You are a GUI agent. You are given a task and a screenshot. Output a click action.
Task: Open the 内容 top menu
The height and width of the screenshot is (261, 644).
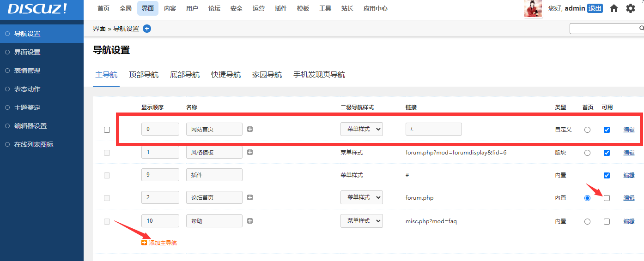coord(170,8)
